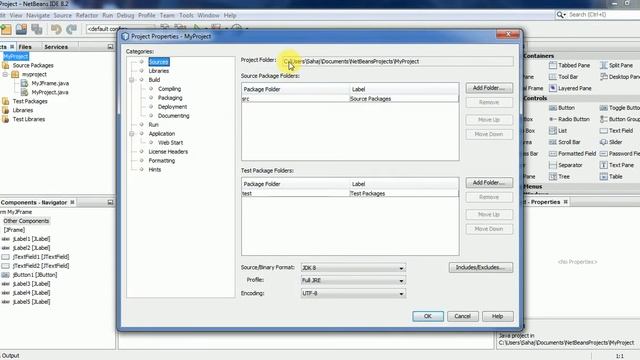The width and height of the screenshot is (640, 360).
Task: Open the Window menu
Action: 208,16
